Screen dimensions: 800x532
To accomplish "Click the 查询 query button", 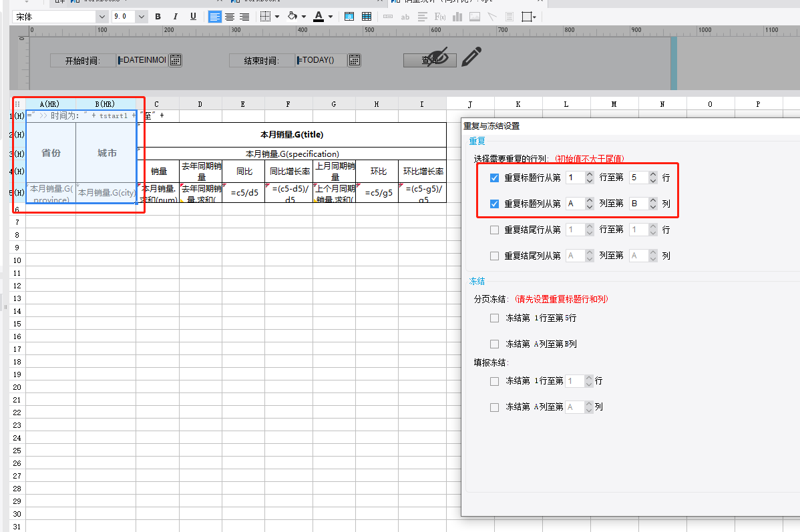I will coord(429,60).
